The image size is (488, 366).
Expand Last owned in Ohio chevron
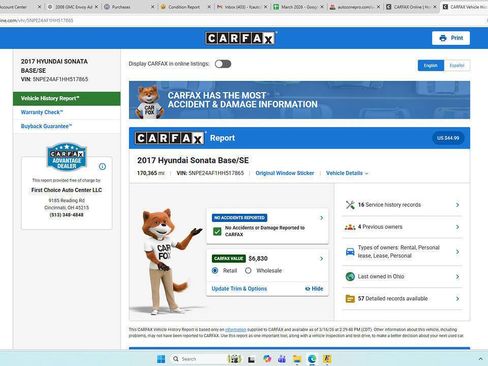(457, 276)
